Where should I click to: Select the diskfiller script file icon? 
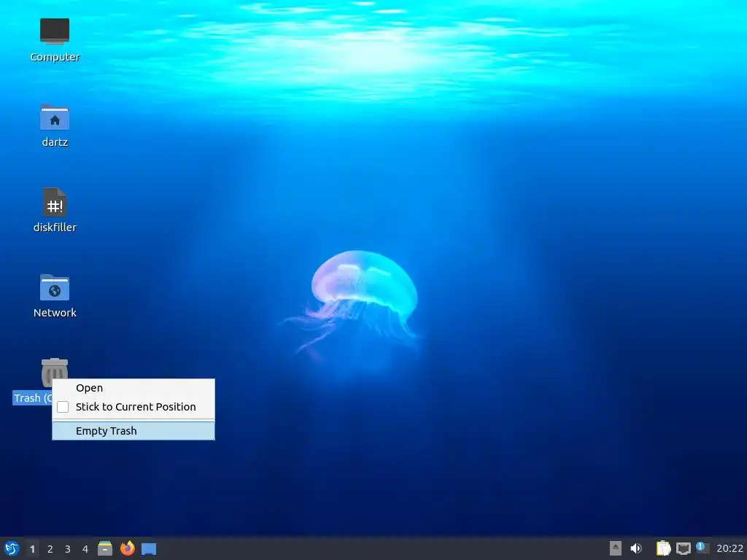(x=55, y=202)
